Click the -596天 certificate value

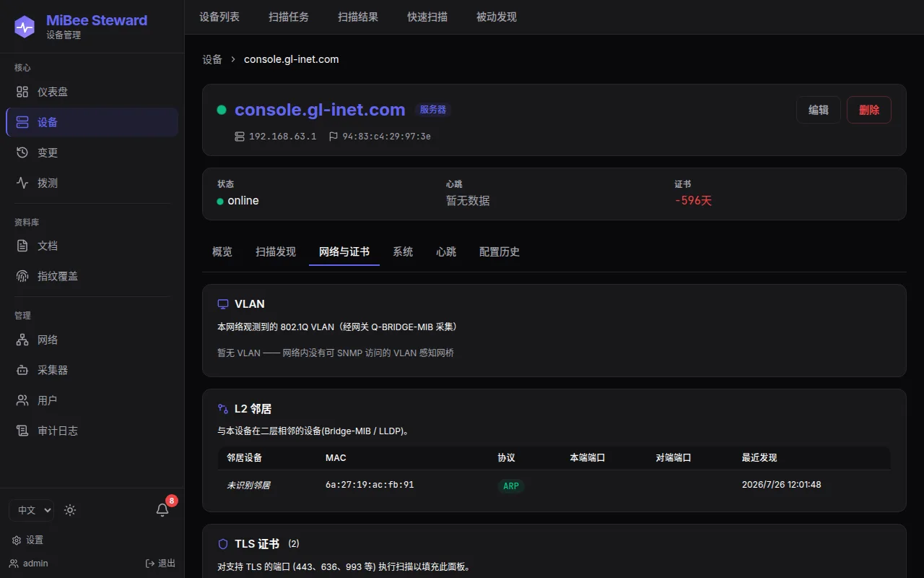tap(694, 201)
